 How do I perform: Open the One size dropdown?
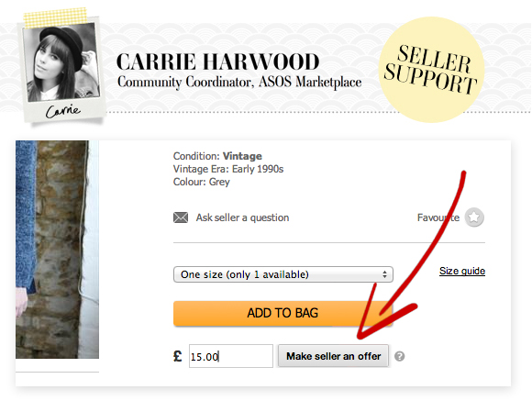283,274
